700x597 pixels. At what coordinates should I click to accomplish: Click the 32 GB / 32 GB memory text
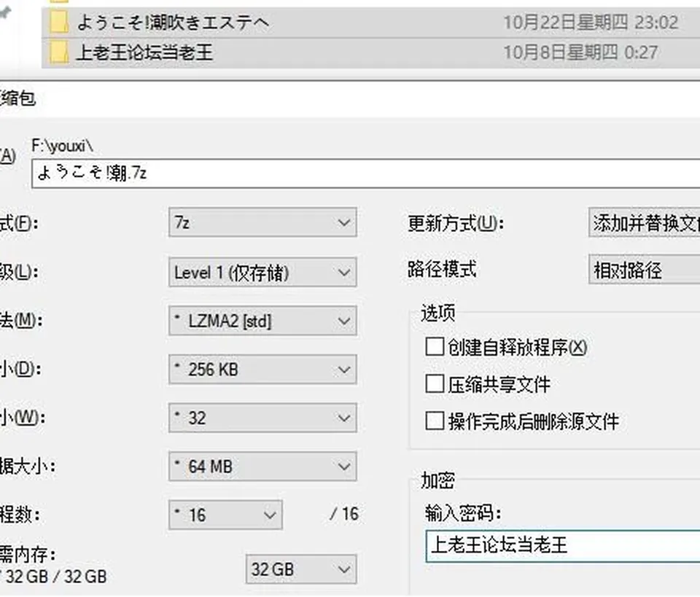(x=56, y=577)
